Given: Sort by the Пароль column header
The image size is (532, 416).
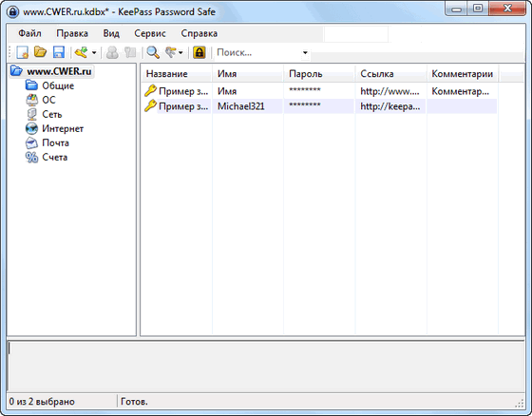Looking at the screenshot, I should tap(319, 74).
